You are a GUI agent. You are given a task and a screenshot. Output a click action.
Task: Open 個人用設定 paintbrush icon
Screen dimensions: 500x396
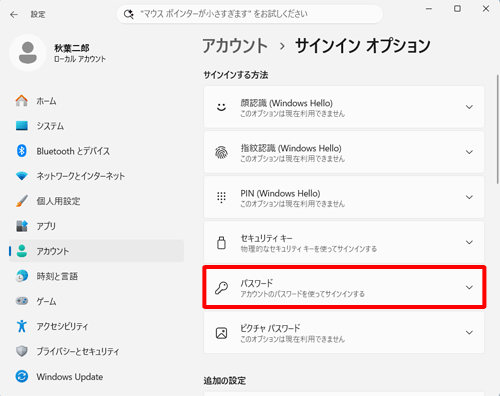[22, 201]
